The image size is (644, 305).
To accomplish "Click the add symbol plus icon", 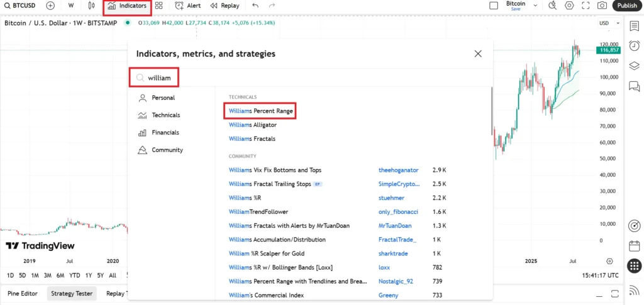I will [x=50, y=6].
